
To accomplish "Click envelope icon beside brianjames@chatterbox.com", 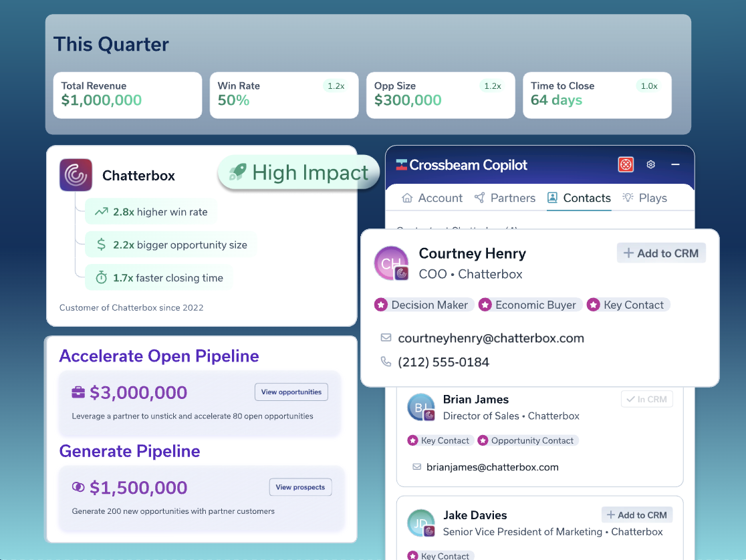I will [416, 466].
